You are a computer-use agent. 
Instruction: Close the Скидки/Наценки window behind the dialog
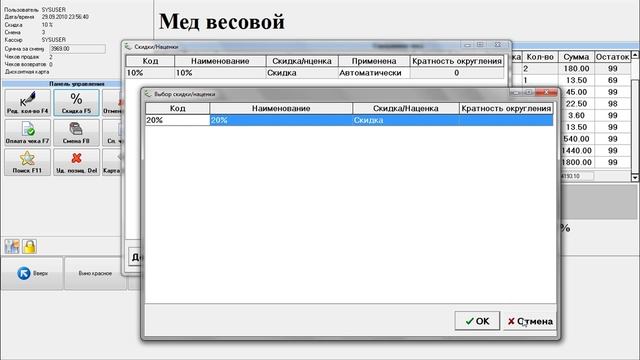pos(497,44)
